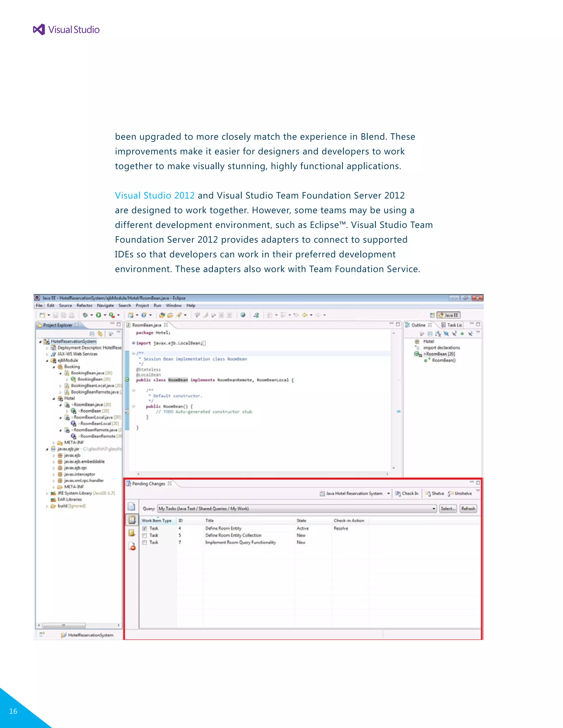Uncheck Task 4 Define Room Entity checkbox
Viewport: 563px width, 728px height.
click(144, 529)
